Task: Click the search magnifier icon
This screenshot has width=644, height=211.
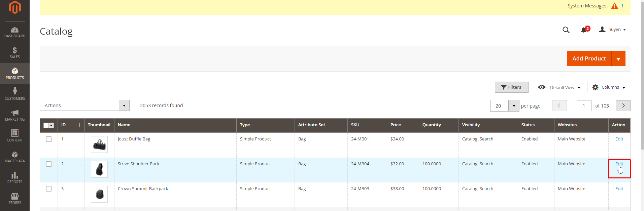Action: pyautogui.click(x=566, y=30)
